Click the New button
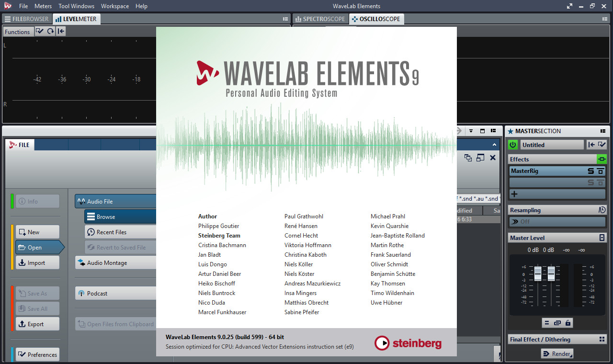This screenshot has width=613, height=364. 38,232
